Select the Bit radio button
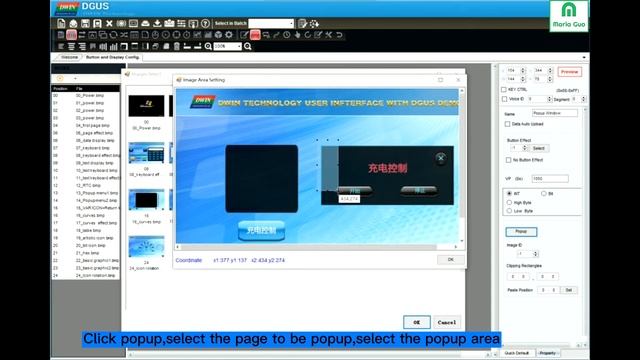Image resolution: width=640 pixels, height=360 pixels. (544, 193)
